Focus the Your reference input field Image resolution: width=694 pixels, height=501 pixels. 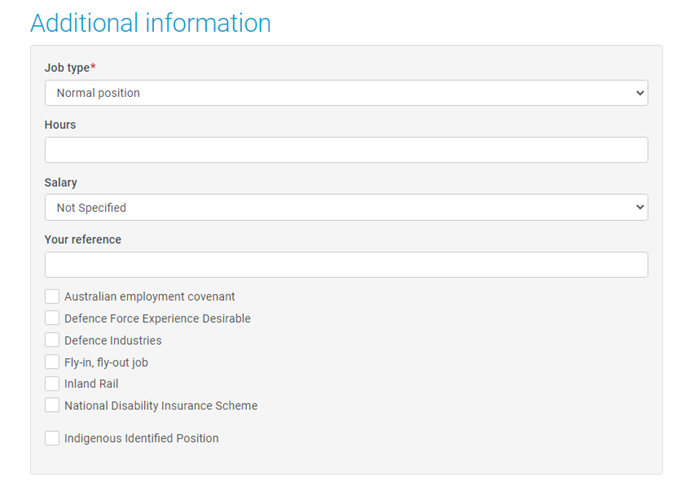pyautogui.click(x=346, y=265)
